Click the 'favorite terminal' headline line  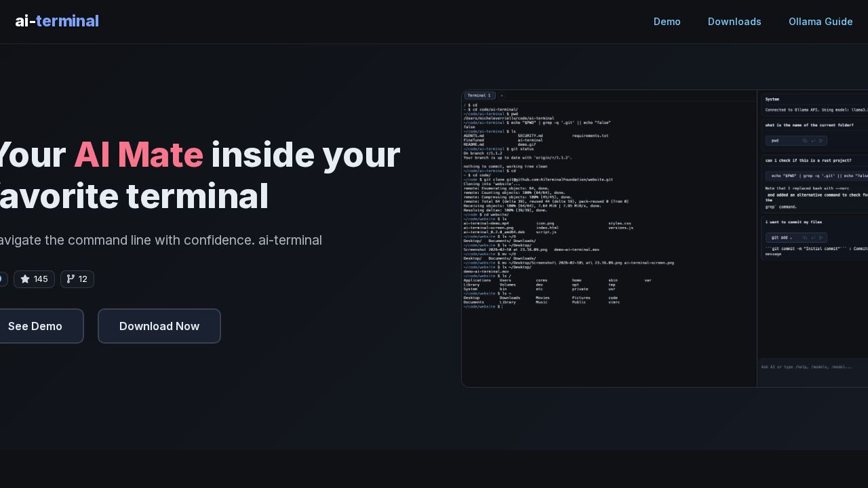pos(134,197)
